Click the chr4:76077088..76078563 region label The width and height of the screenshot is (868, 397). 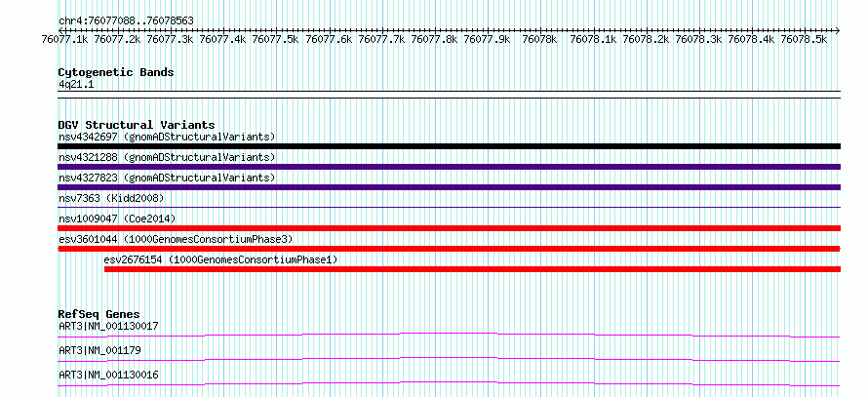point(126,20)
